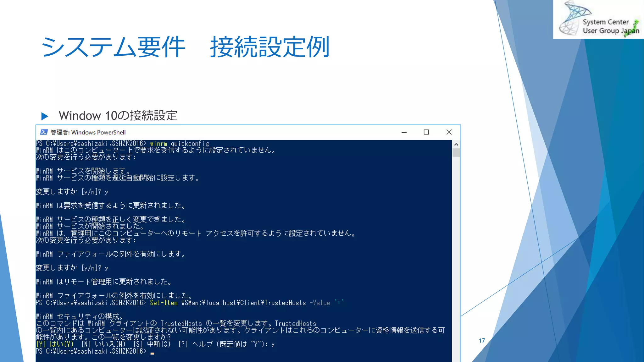Click the line 'WinRM サービスを開始します。'
This screenshot has height=362, width=644.
click(x=83, y=171)
